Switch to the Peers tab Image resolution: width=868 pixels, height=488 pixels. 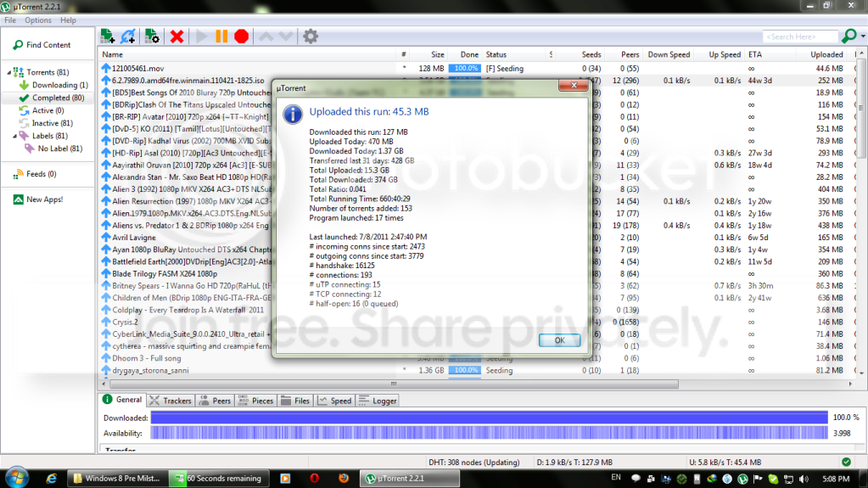point(215,401)
